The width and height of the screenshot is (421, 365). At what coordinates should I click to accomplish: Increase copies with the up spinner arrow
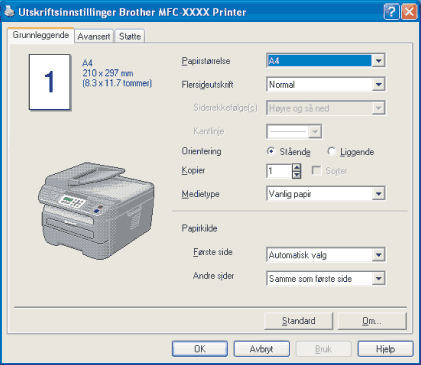click(x=296, y=167)
